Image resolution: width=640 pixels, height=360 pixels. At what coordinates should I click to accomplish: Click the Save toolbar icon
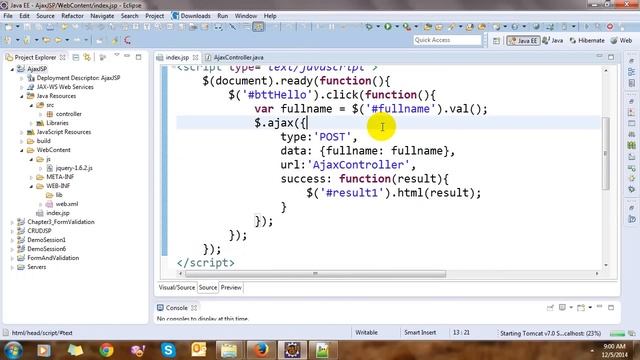pyautogui.click(x=27, y=27)
